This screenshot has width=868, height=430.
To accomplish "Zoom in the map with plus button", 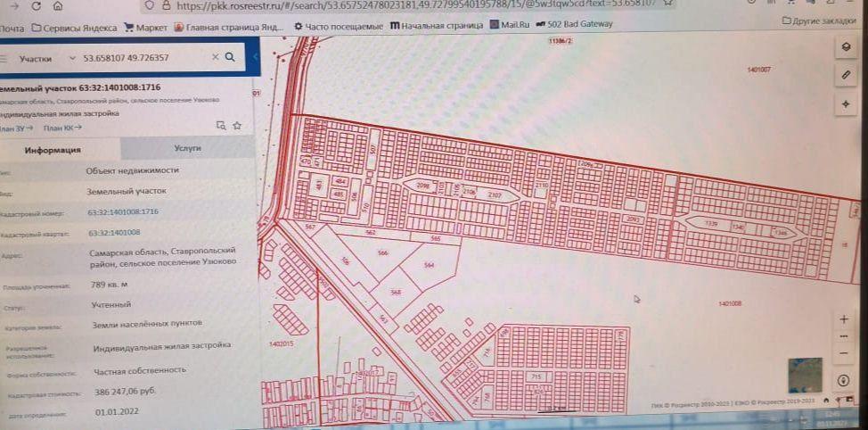I will (x=843, y=318).
